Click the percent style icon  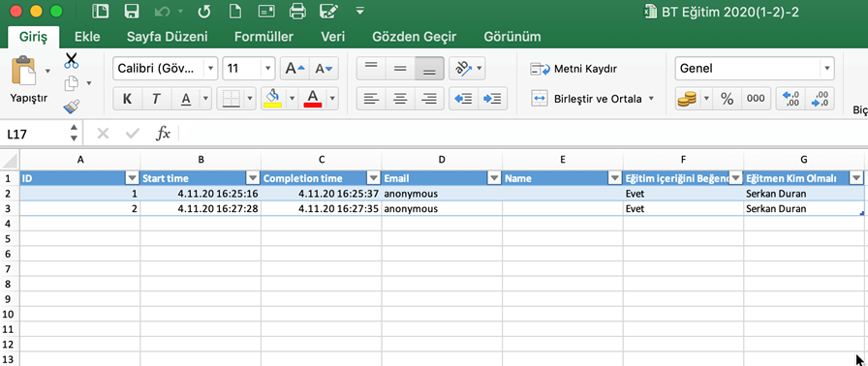[727, 99]
